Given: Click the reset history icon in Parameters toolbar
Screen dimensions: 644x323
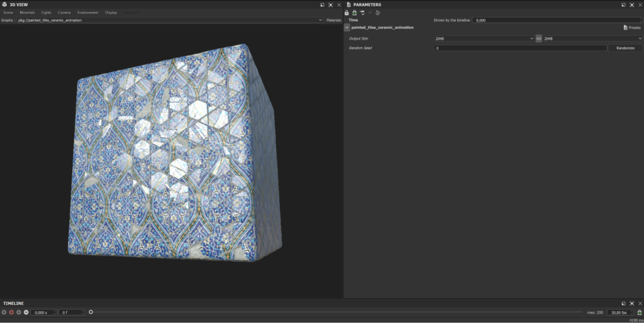Looking at the screenshot, I should click(377, 13).
